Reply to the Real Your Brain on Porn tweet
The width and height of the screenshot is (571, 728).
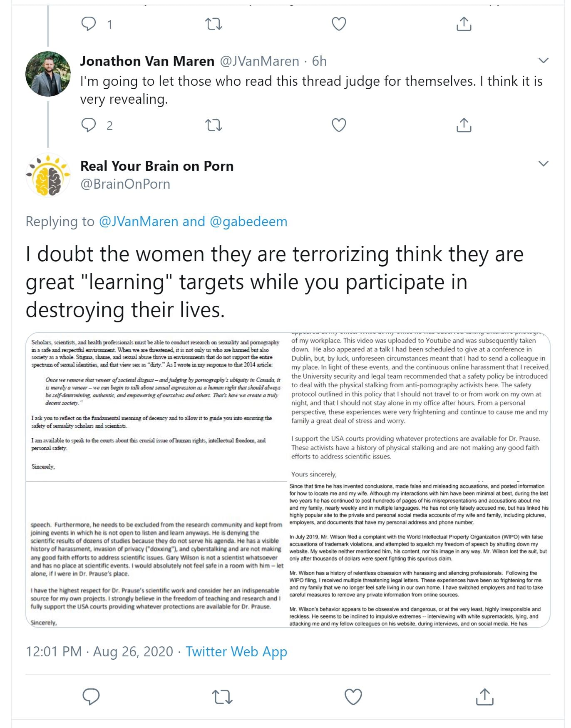tap(91, 696)
